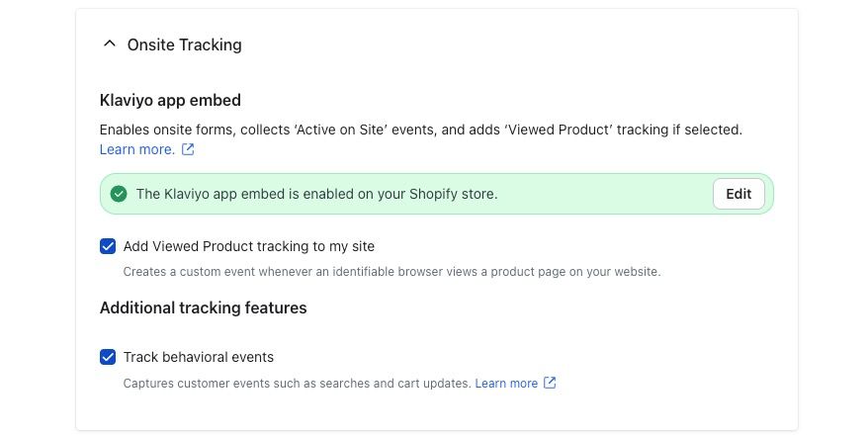Select the 'Klaviyo app embed' heading

[x=170, y=100]
